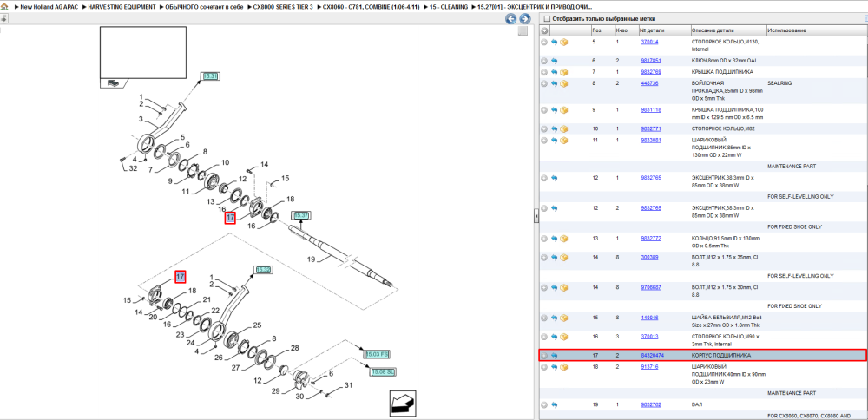Image resolution: width=868 pixels, height=420 pixels.
Task: Click the add-all plus icon in table header
Action: (545, 30)
